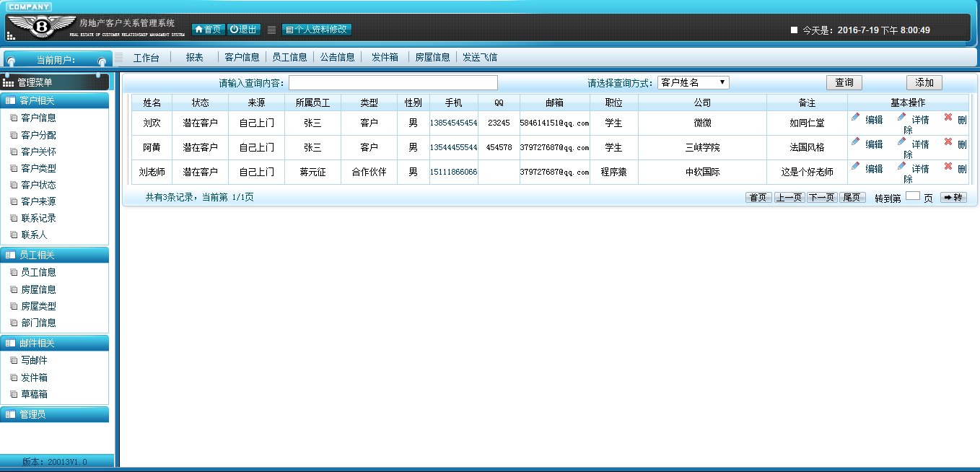Click email cell 584614151@qq.com

coord(554,123)
